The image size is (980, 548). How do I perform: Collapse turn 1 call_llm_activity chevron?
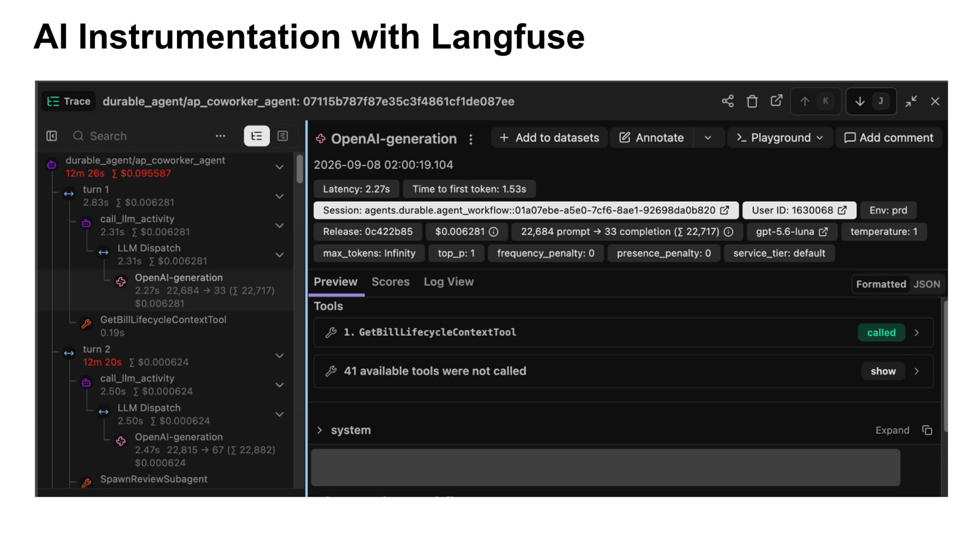click(279, 226)
